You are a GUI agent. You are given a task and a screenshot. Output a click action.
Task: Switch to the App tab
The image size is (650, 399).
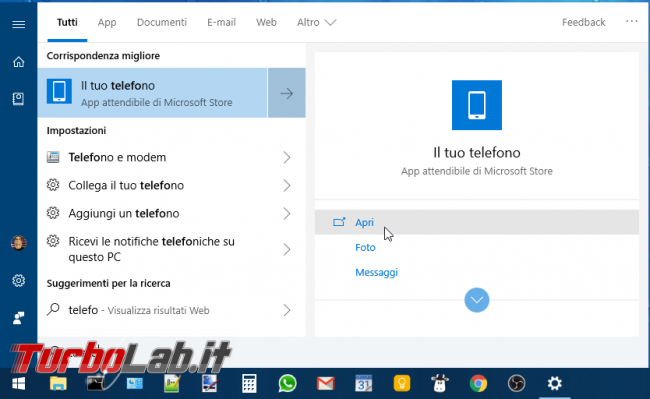pos(107,22)
